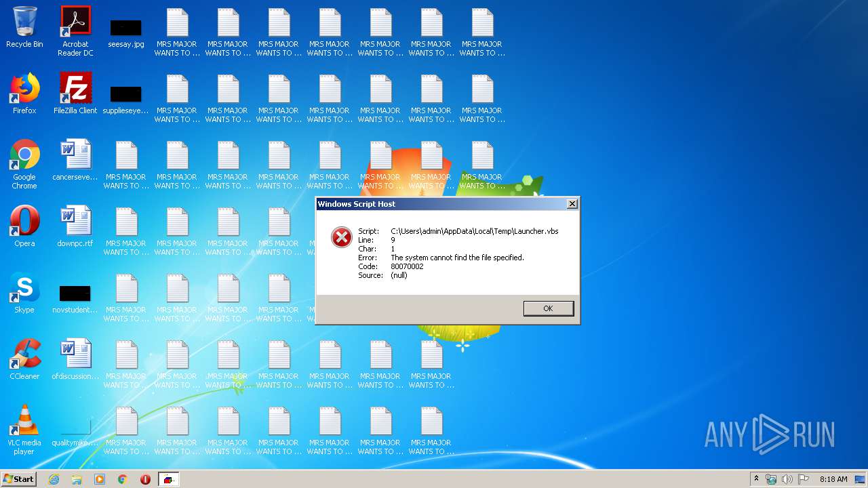The height and width of the screenshot is (488, 868).
Task: Click the '(null)' source value
Action: pos(399,275)
